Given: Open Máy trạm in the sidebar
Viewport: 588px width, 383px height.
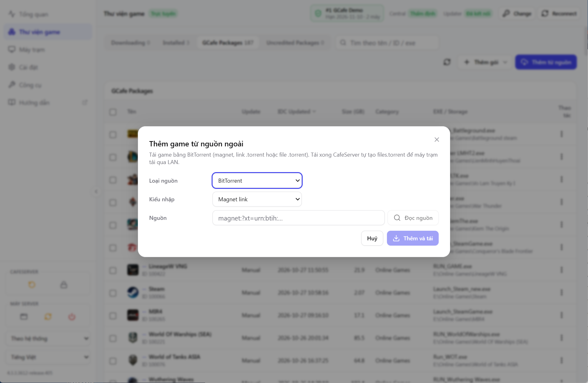Looking at the screenshot, I should (48, 50).
